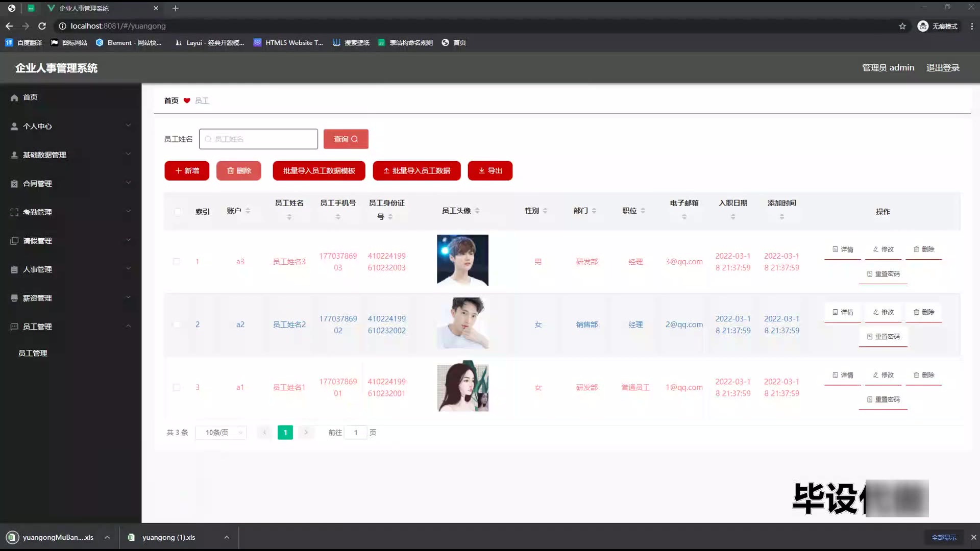Open new browser tab with plus icon
The image size is (980, 551).
(x=175, y=8)
